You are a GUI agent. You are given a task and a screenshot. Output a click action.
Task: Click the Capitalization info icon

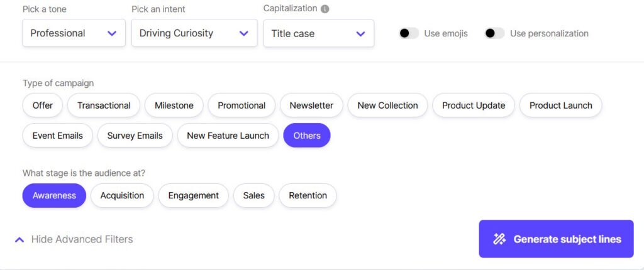pyautogui.click(x=325, y=9)
